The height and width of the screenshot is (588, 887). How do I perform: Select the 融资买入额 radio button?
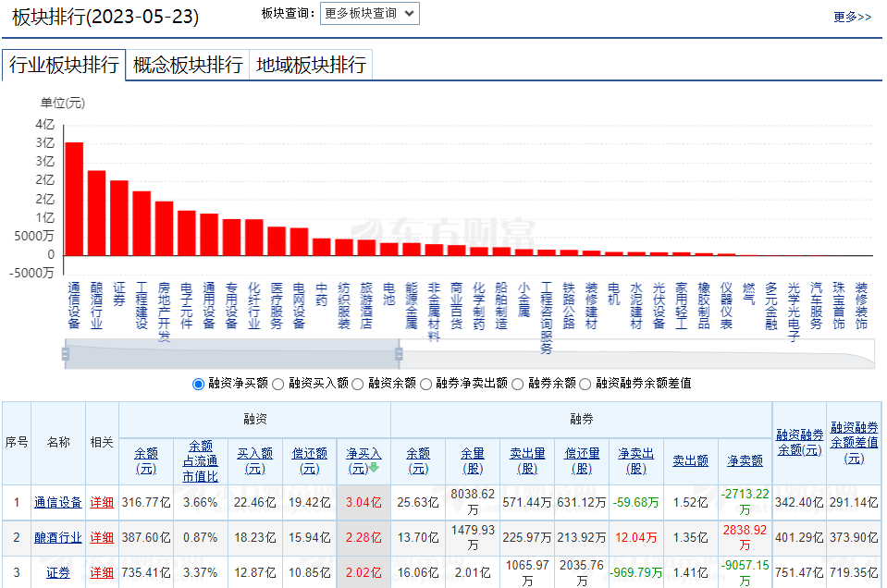coord(282,384)
